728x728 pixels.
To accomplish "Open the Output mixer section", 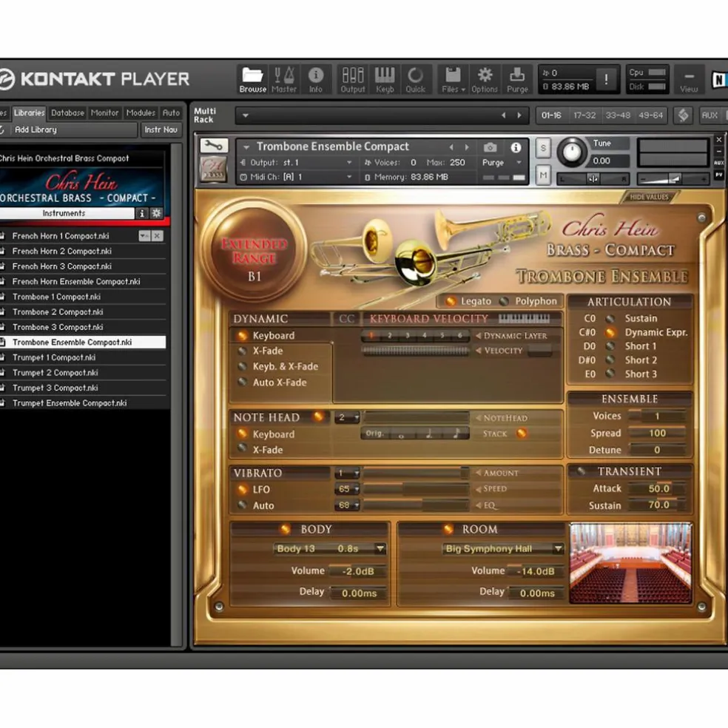I will point(353,79).
